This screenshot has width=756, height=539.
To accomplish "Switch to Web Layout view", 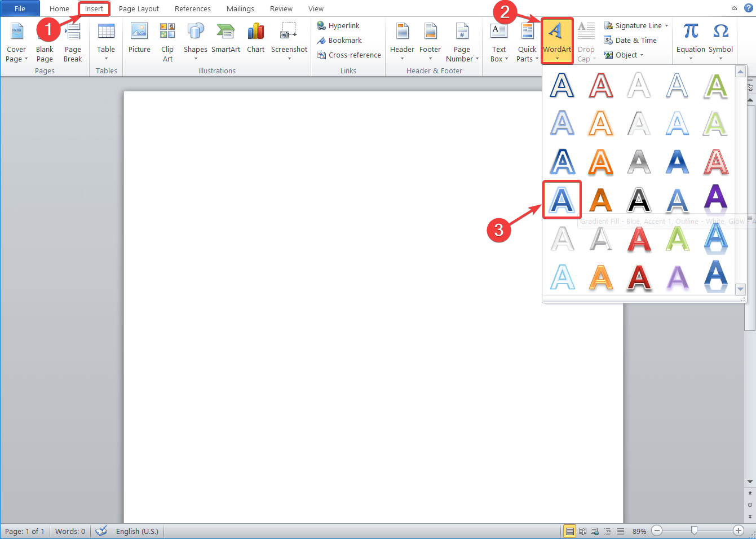I will (x=595, y=531).
